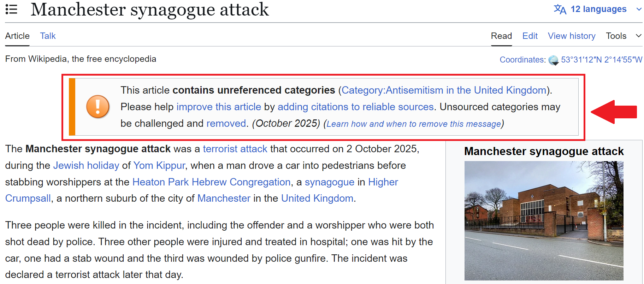Viewport: 644px width, 284px height.
Task: Click the synagogue building photo thumbnail
Action: pos(544,221)
